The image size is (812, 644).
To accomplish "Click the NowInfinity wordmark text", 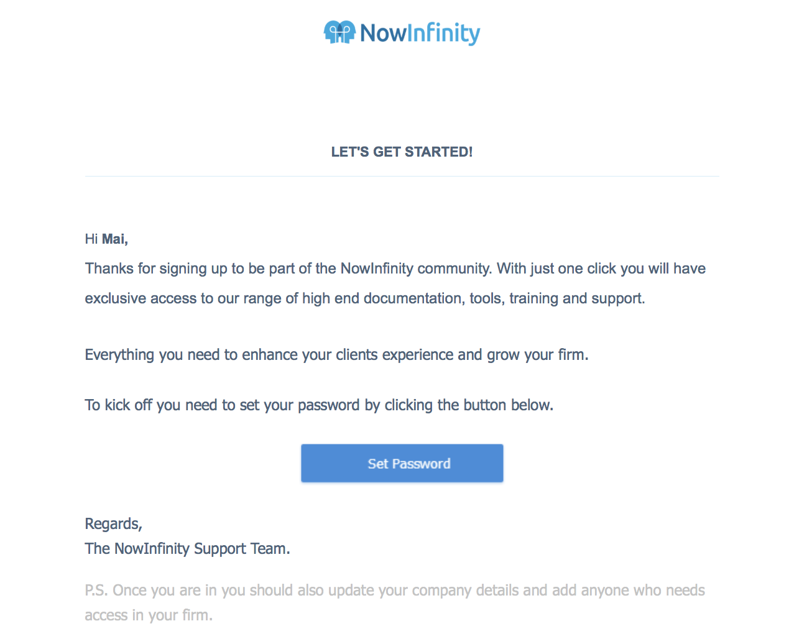I will click(420, 34).
